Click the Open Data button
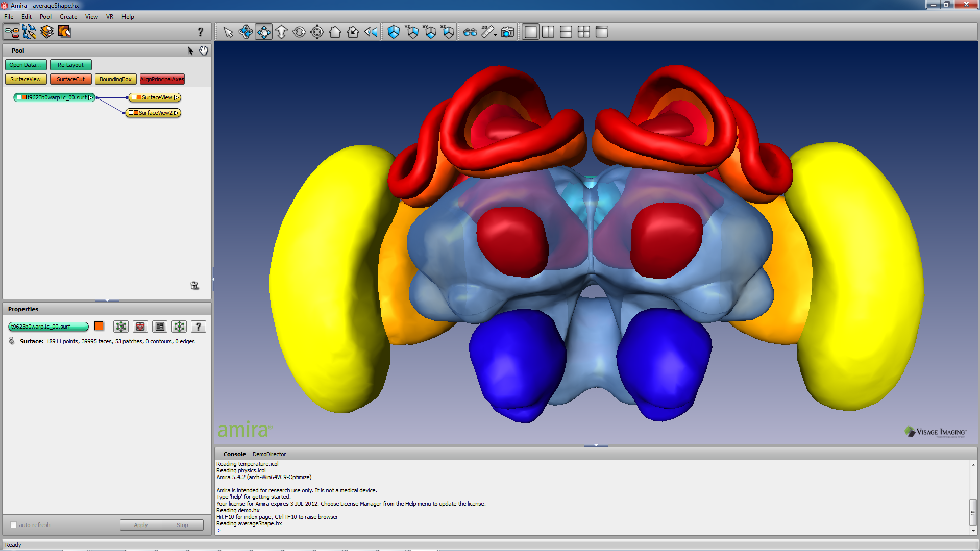Screen dimensions: 980x551 click(x=25, y=65)
